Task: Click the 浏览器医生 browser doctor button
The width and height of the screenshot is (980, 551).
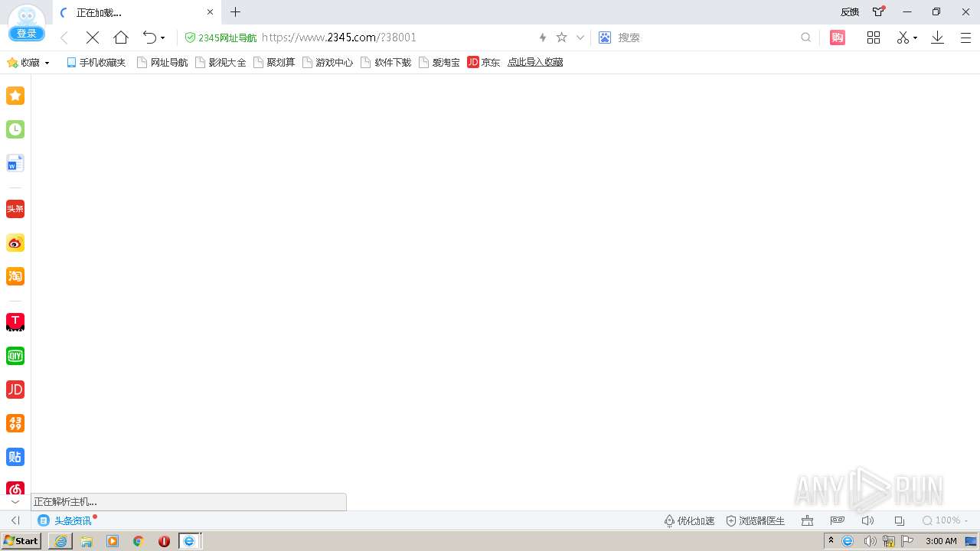Action: [756, 520]
